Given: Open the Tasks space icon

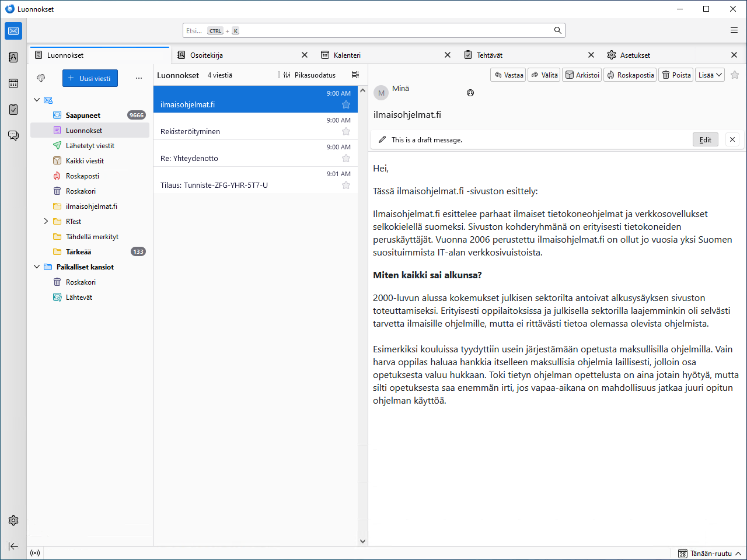Looking at the screenshot, I should pyautogui.click(x=13, y=110).
